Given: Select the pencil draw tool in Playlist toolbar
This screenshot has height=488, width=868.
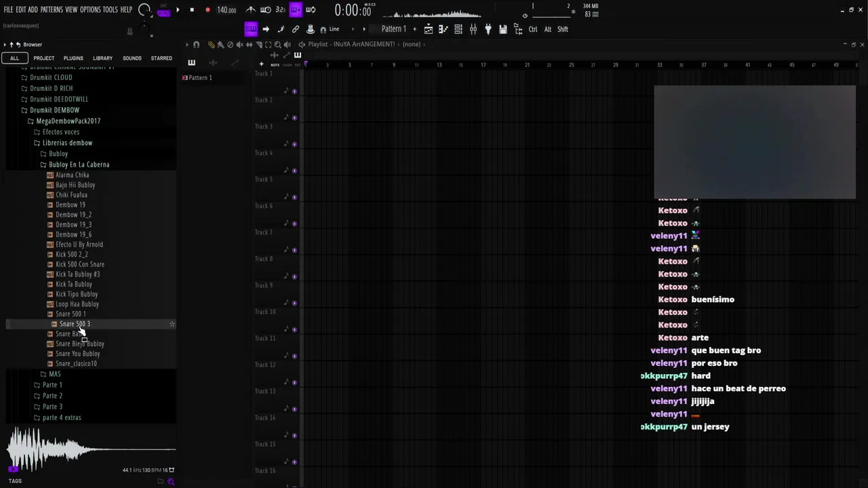Looking at the screenshot, I should coord(212,44).
